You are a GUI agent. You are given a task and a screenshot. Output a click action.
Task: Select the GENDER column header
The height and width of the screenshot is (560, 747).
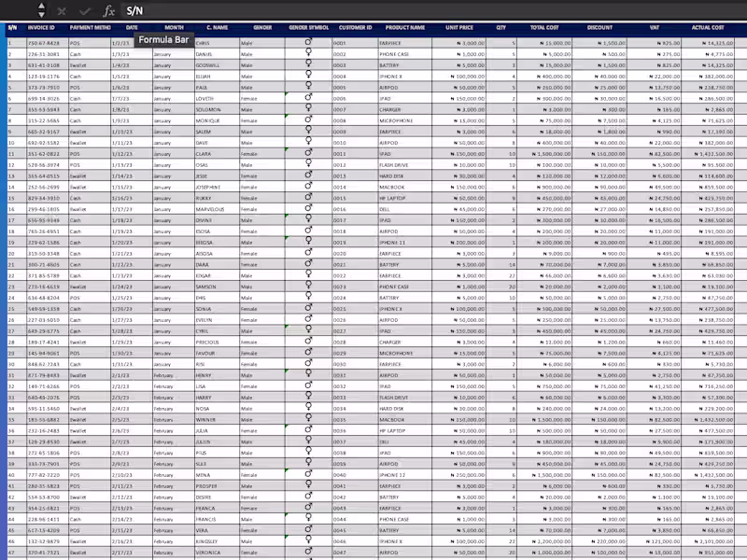pyautogui.click(x=262, y=28)
